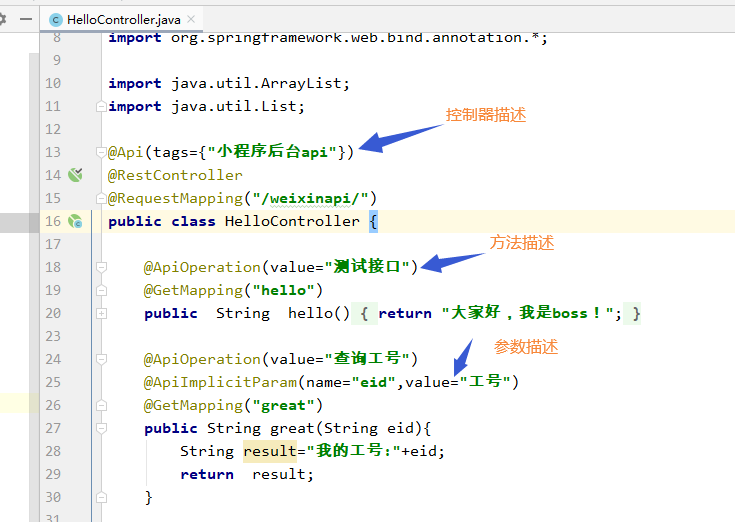Collapse the great() method at line 27
This screenshot has width=735, height=522.
tap(101, 428)
